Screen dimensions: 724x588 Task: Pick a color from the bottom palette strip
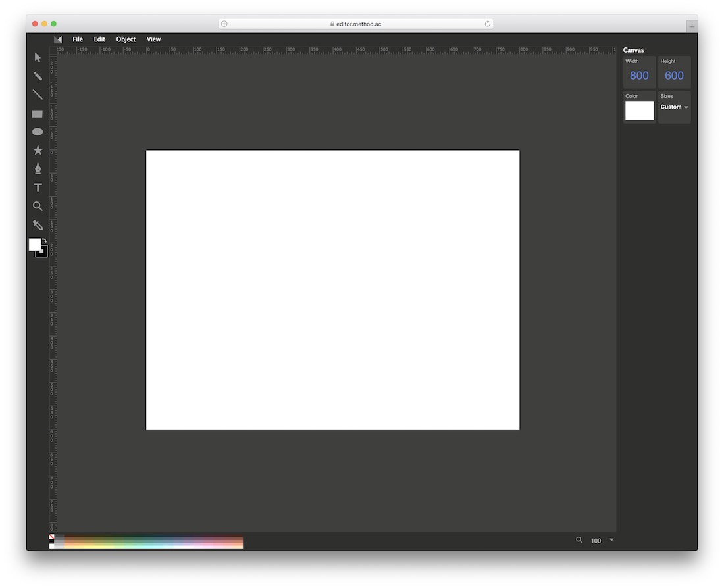click(x=145, y=542)
